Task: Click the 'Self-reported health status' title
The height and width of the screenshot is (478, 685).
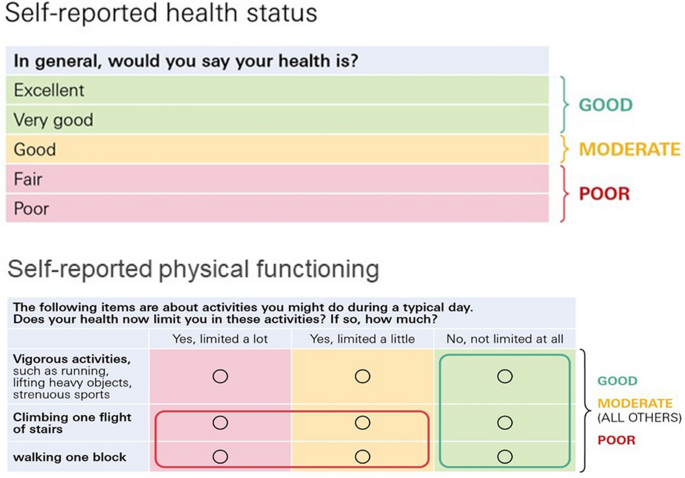Action: tap(161, 15)
